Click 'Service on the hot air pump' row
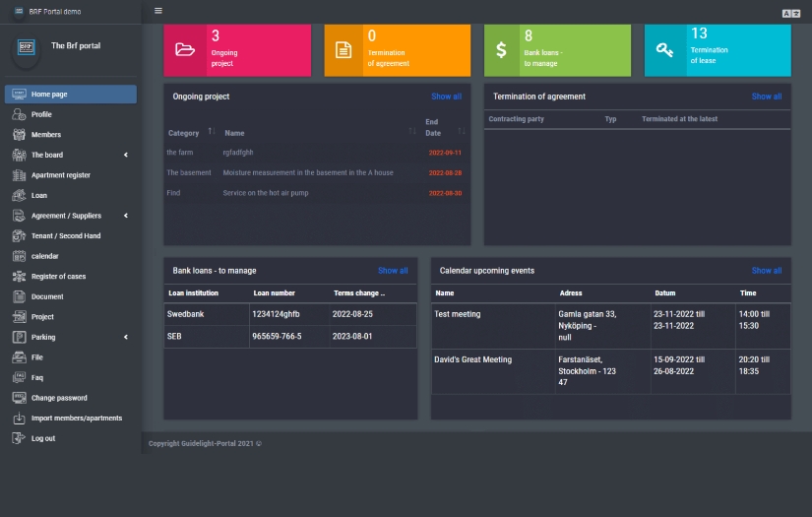 tap(316, 193)
